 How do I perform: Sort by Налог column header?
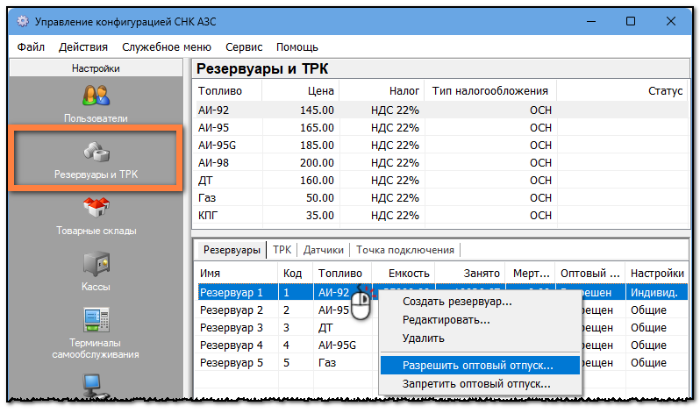[382, 91]
